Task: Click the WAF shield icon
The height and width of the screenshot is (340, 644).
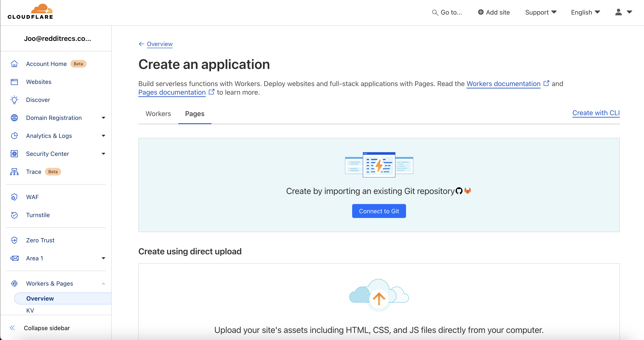Action: [x=14, y=197]
